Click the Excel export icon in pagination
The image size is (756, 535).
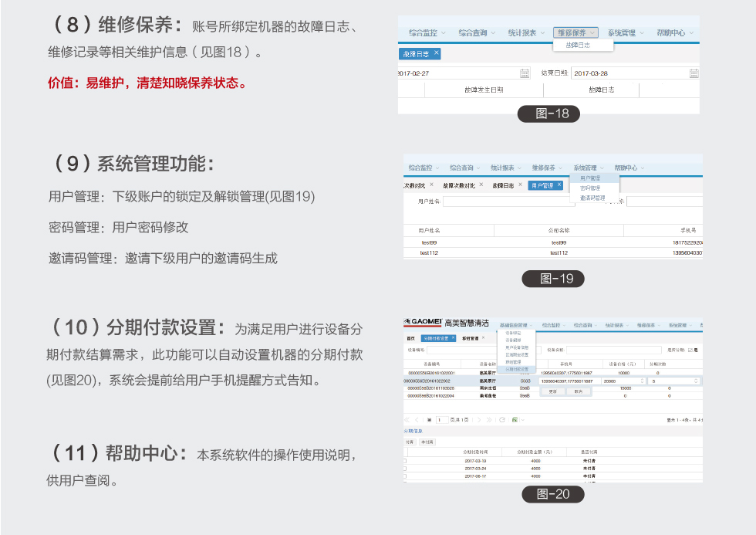513,419
